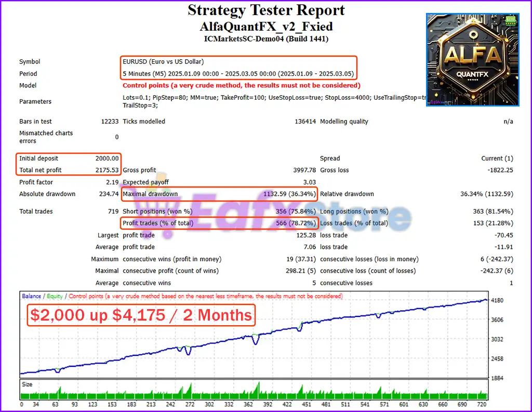
Task: Click the Alfa QuantFX logo image
Action: tap(473, 60)
